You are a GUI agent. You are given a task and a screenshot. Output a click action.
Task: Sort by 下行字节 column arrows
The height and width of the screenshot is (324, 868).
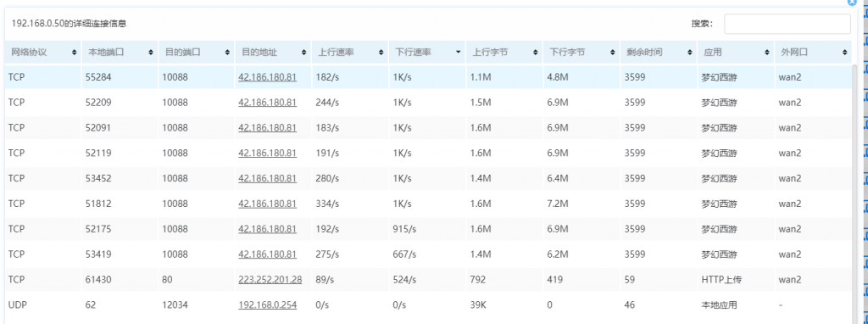pos(612,53)
